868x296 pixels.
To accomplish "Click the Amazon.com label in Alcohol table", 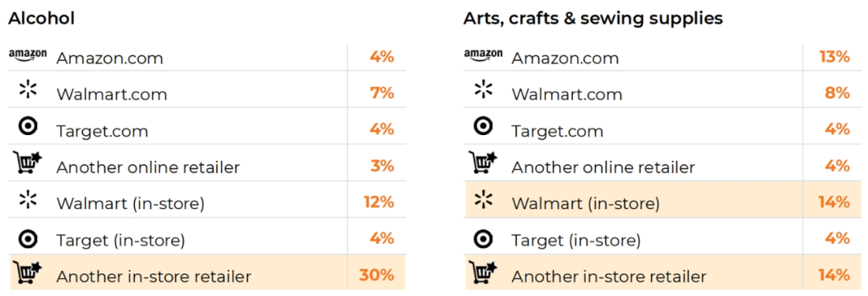I will pyautogui.click(x=109, y=58).
